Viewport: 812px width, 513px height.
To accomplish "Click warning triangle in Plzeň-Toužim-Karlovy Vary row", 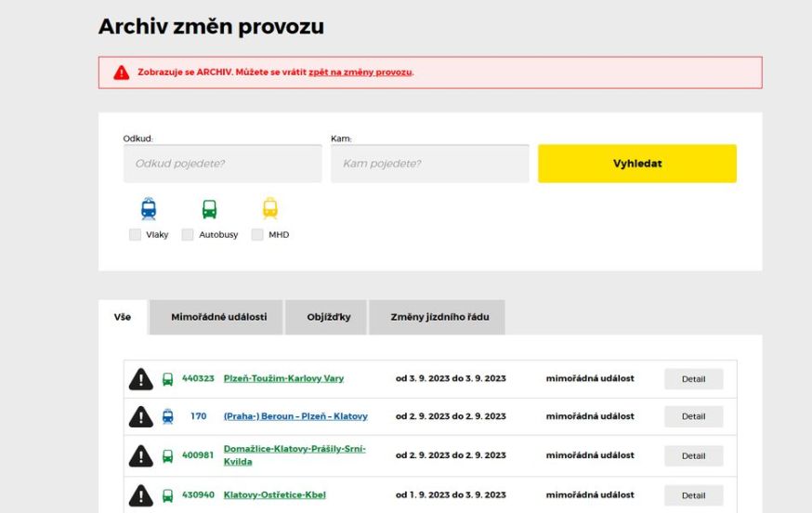I will 141,379.
